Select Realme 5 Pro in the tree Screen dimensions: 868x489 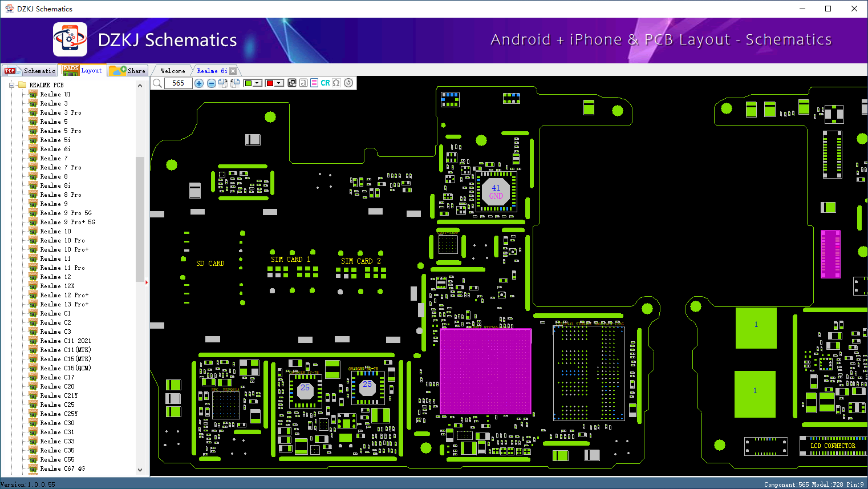point(60,131)
